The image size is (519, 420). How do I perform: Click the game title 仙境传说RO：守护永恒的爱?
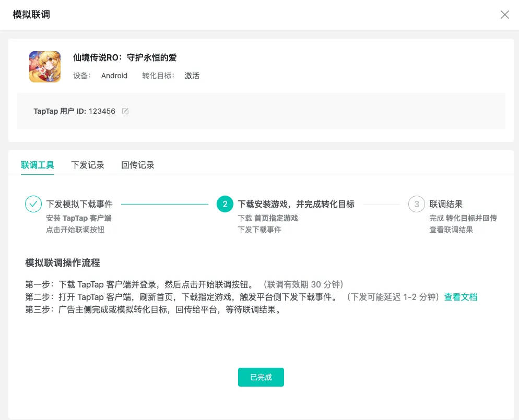[124, 57]
